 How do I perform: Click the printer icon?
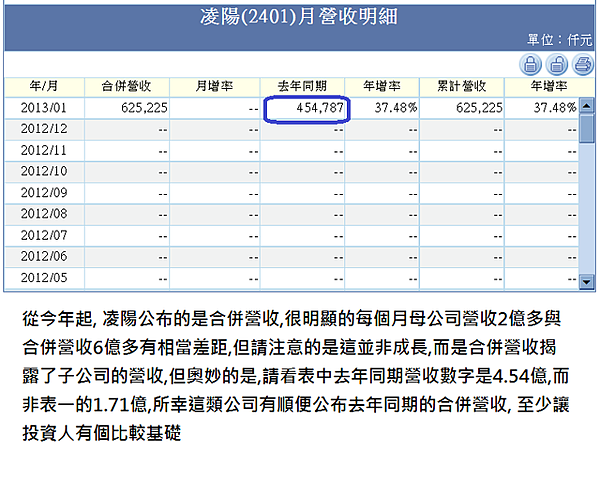click(582, 64)
